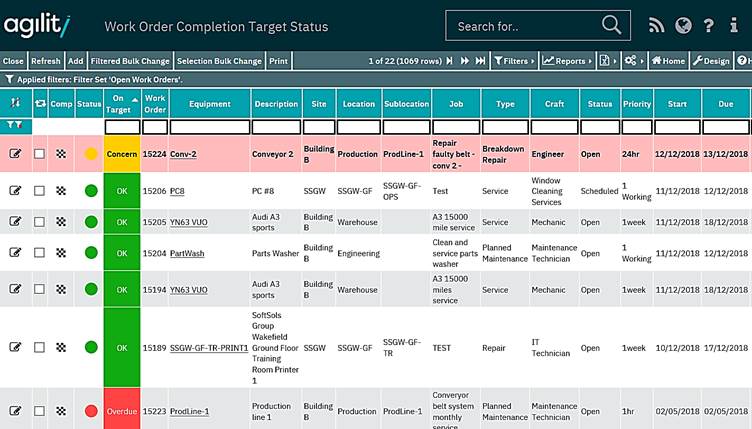This screenshot has width=752, height=429.
Task: Edit work order 15224 with pencil icon
Action: 15,154
